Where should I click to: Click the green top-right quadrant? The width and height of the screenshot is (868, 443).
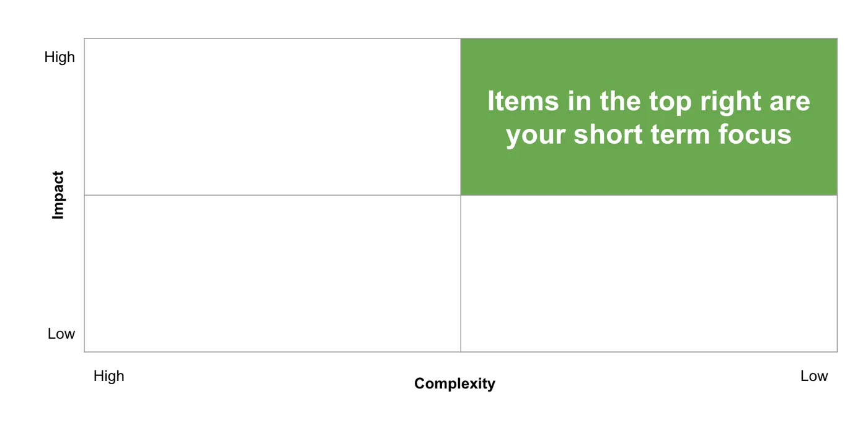649,117
